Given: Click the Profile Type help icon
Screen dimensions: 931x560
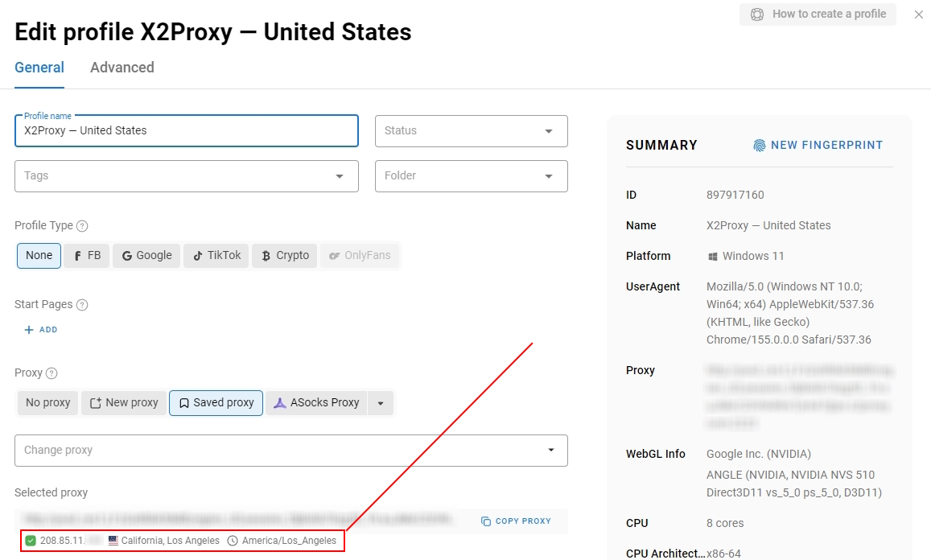Looking at the screenshot, I should pyautogui.click(x=83, y=225).
